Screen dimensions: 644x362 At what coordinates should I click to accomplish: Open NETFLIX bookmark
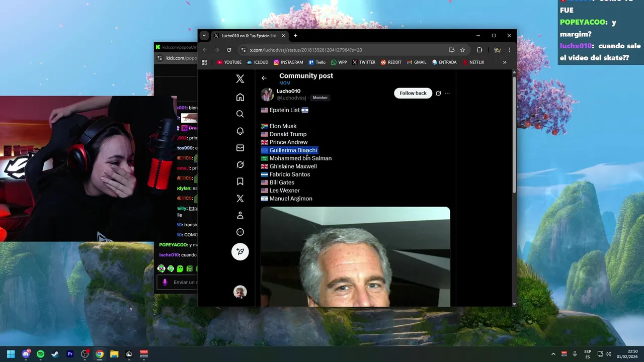click(x=472, y=62)
